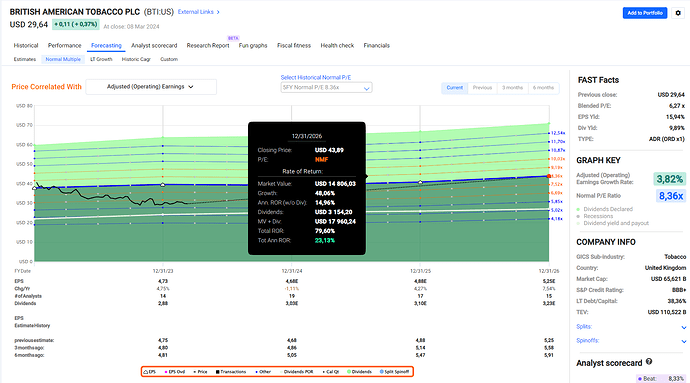
Task: Toggle Dividends Declared in Graph Key
Action: (605, 209)
